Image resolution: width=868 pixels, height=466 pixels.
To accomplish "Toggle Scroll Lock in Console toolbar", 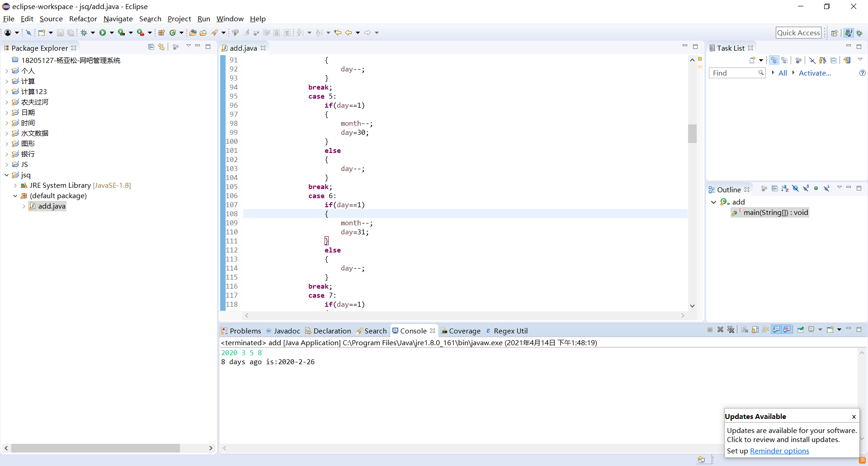I will [755, 330].
